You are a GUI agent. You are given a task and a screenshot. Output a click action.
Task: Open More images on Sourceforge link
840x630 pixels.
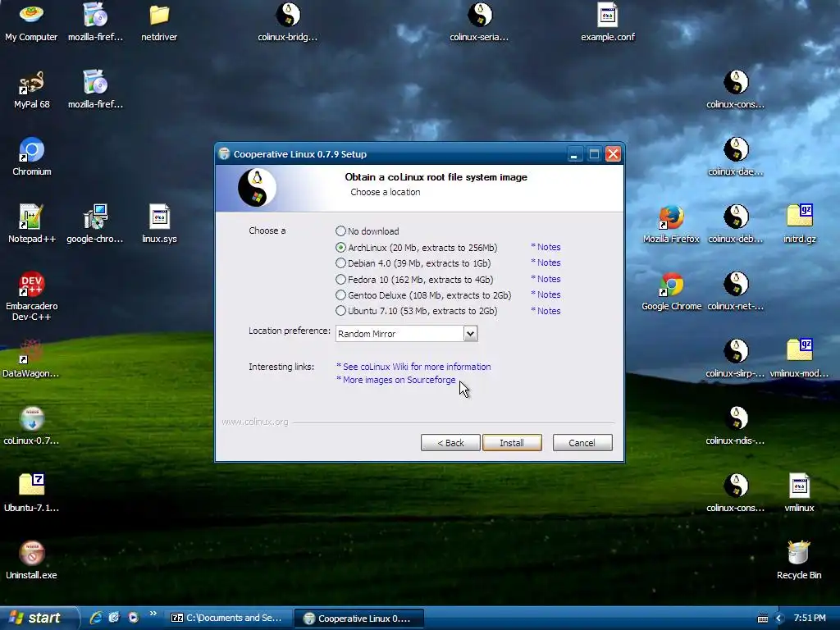point(396,380)
